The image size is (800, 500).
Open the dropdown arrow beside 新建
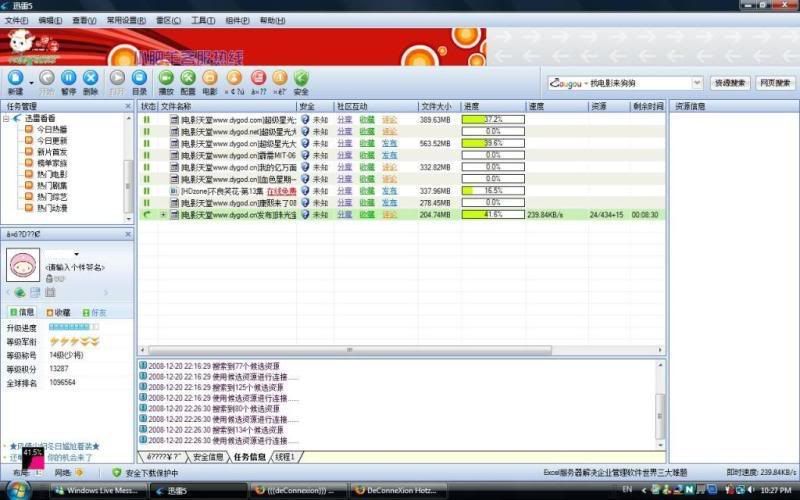(31, 82)
